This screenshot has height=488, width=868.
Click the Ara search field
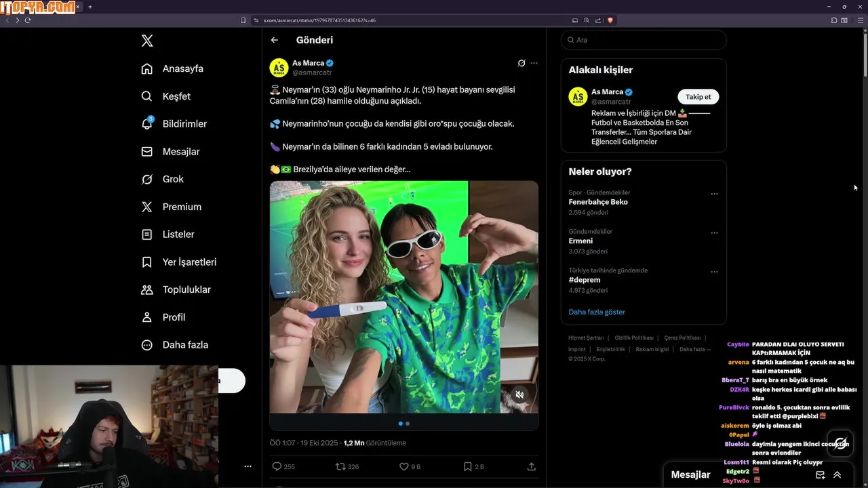coord(644,40)
